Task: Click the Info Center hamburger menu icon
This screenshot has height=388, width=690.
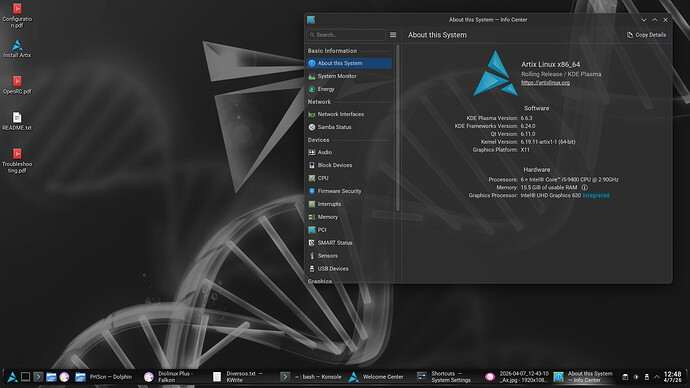Action: click(393, 35)
